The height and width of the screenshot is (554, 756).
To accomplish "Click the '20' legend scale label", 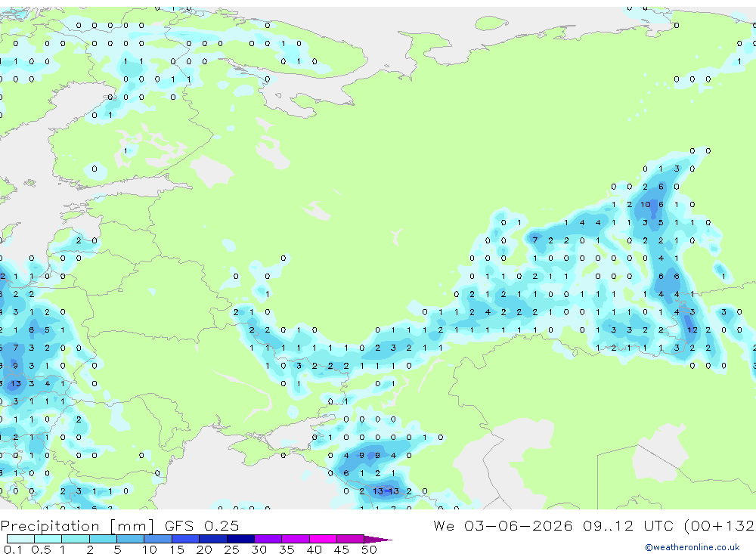I will (204, 549).
